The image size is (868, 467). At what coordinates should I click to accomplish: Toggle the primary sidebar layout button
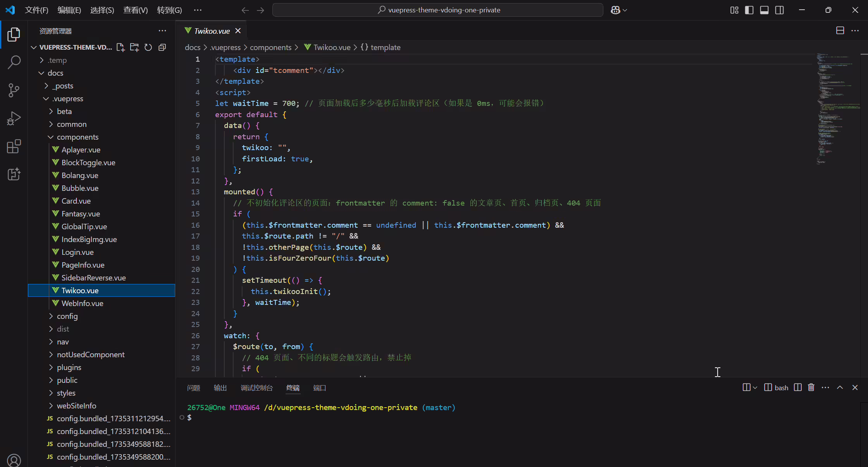pos(749,10)
